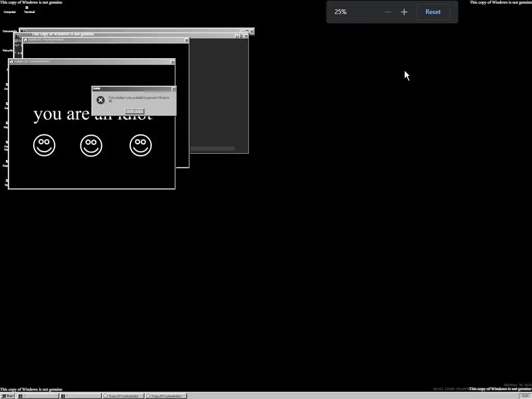Dismiss the error dialog with its OK button
The image size is (532, 399).
point(135,111)
